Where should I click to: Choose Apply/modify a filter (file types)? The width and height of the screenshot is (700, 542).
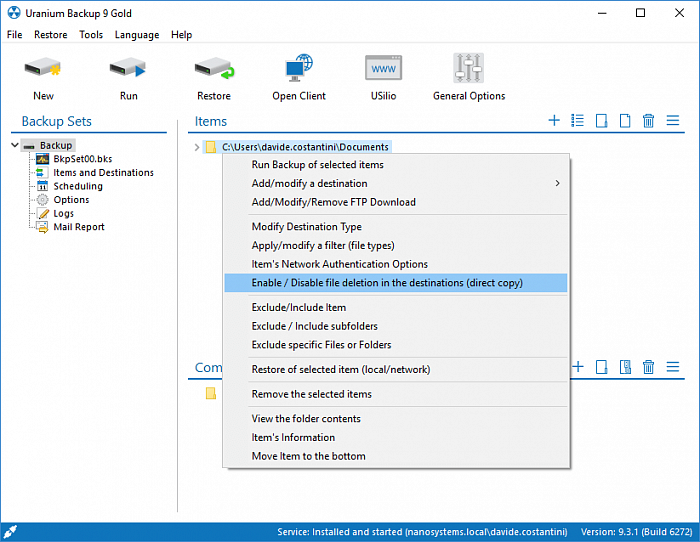(x=396, y=246)
